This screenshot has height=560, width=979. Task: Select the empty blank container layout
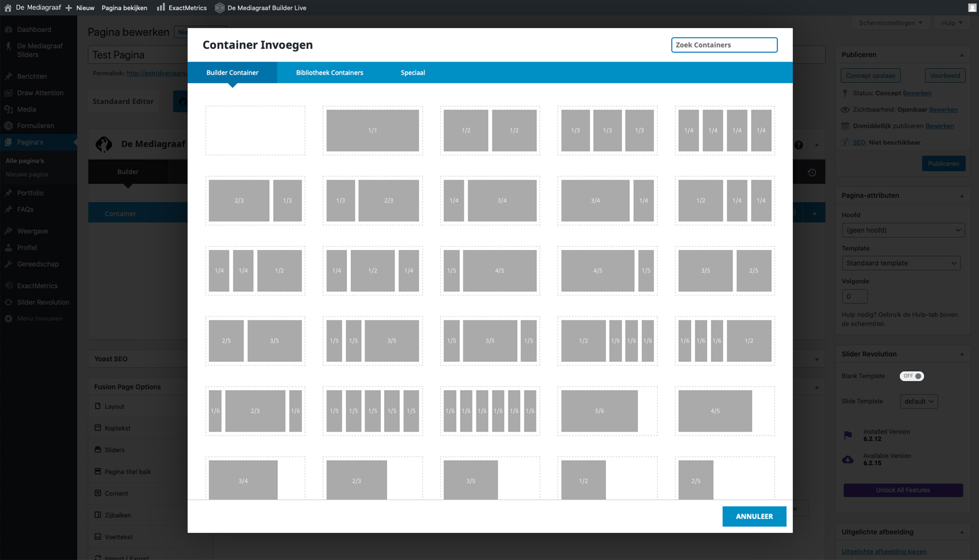pos(255,131)
